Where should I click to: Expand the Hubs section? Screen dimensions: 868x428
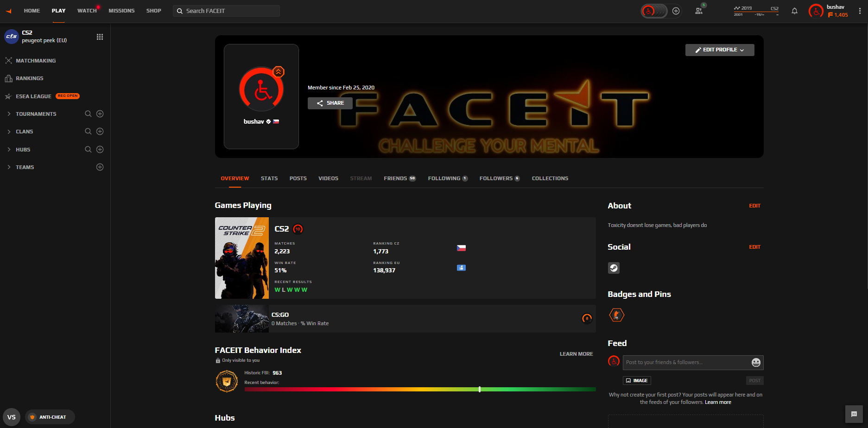pos(9,150)
